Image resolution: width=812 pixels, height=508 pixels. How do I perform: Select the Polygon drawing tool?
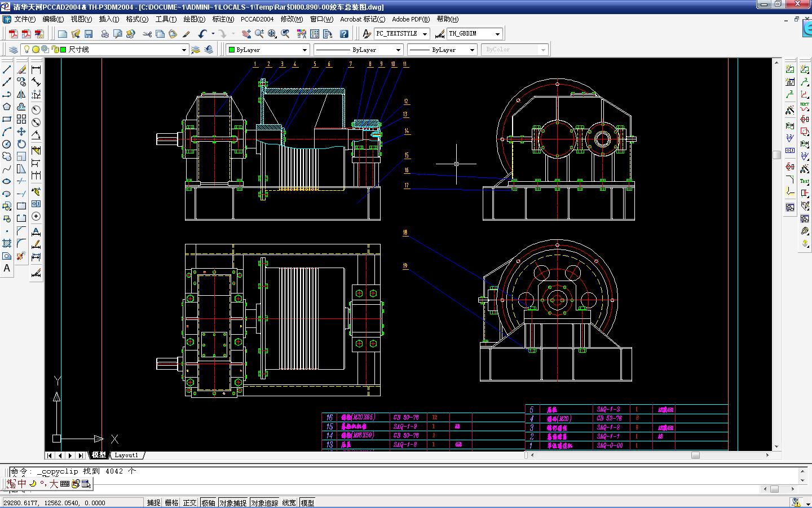(x=7, y=107)
